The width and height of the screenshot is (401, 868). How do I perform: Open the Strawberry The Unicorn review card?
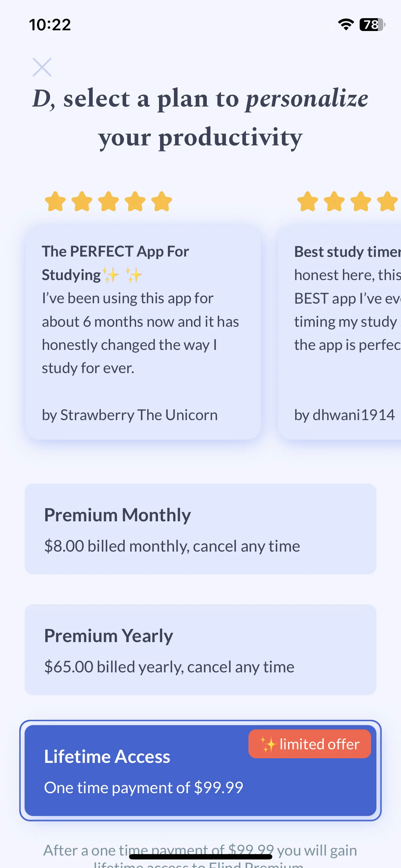pos(143,332)
